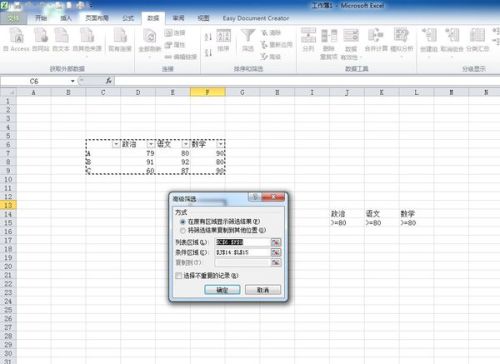Screen dimensions: 500x364
Task: Open the filter dropdown for 数学 column
Action: pyautogui.click(x=220, y=144)
